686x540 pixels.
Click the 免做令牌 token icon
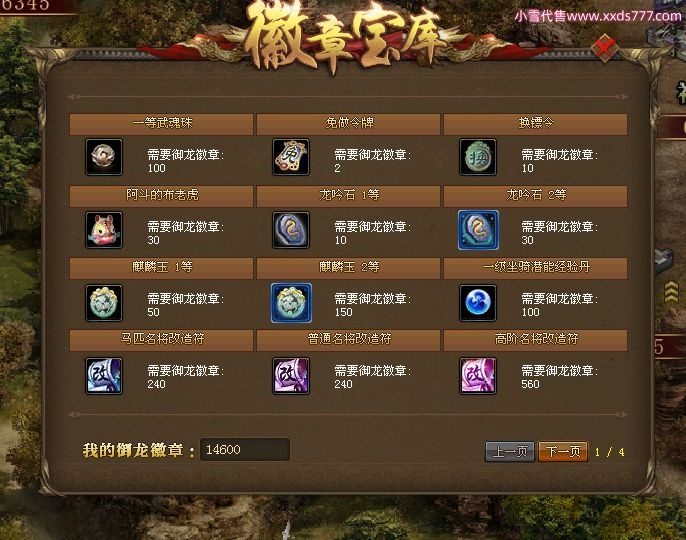click(x=291, y=157)
